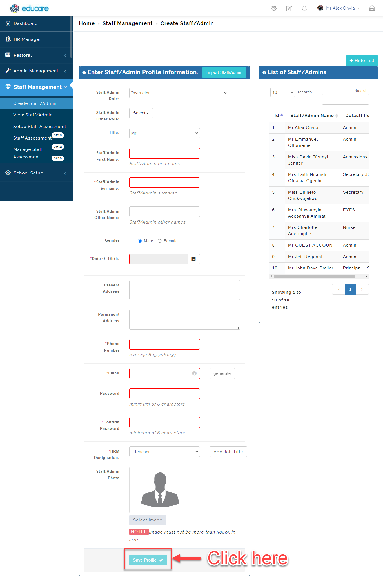Select the Male gender radio button

click(x=140, y=241)
